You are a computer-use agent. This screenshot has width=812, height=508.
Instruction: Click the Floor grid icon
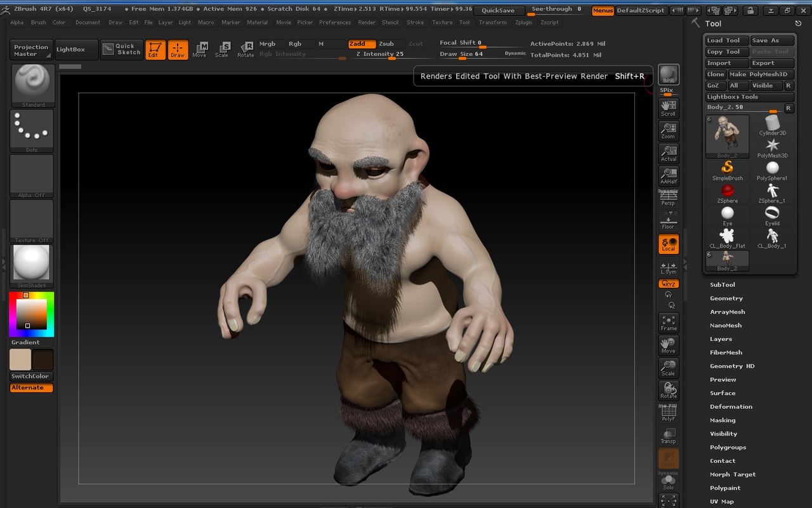tap(668, 222)
